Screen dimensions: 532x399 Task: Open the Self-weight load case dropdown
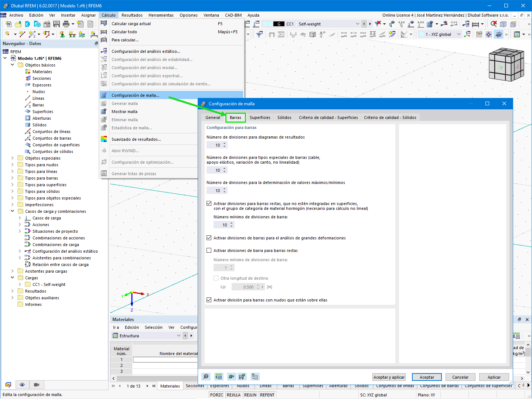pyautogui.click(x=357, y=23)
